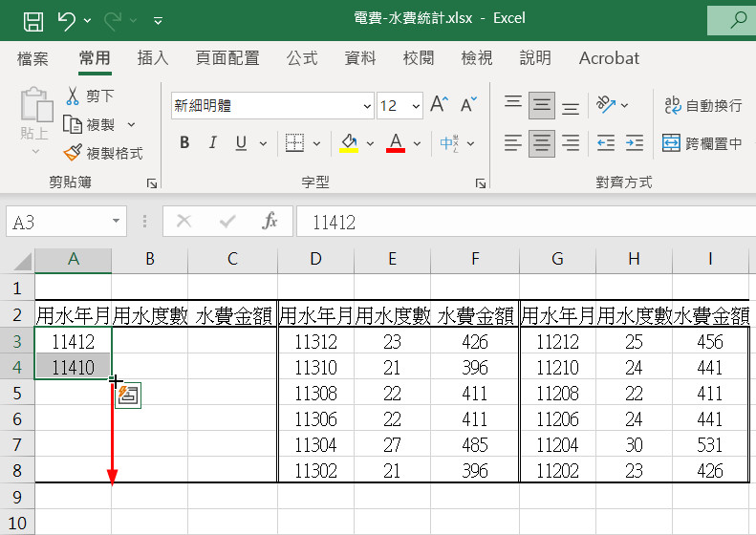Viewport: 756px width, 535px height.
Task: Open the 插入 ribbon tab
Action: [x=153, y=58]
